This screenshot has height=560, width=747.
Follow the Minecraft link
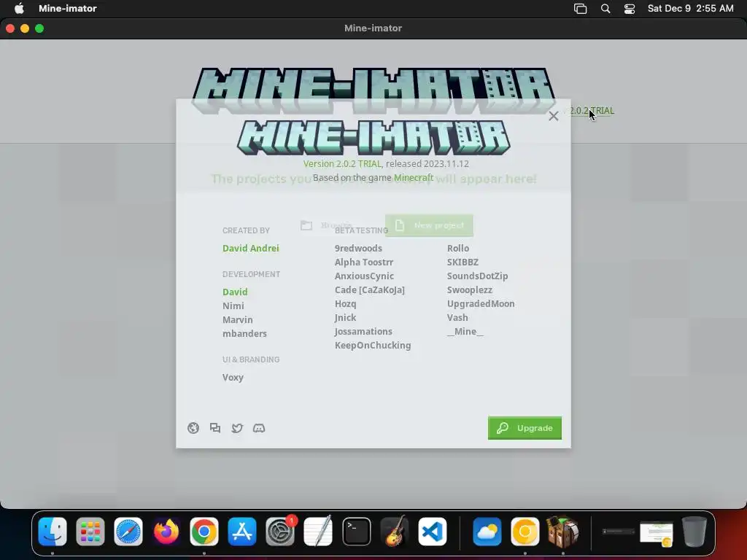414,178
